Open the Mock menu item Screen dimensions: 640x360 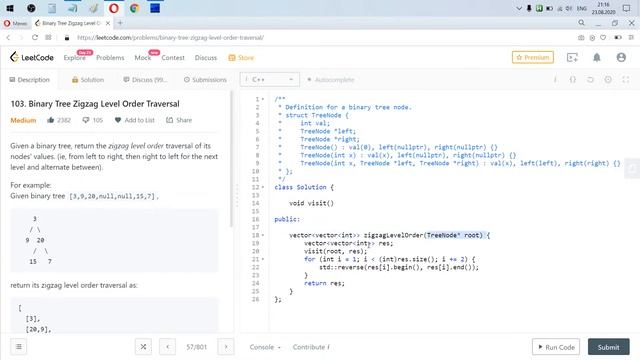[142, 58]
